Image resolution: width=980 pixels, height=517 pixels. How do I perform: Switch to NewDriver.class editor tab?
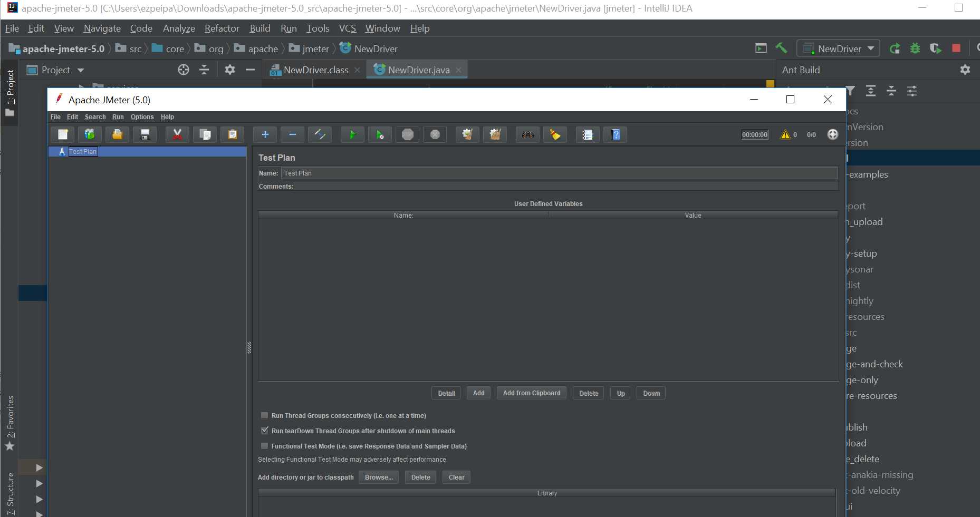[x=315, y=70]
